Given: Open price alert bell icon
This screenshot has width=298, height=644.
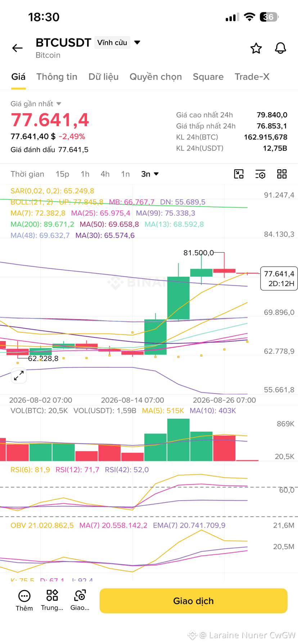Looking at the screenshot, I should (280, 48).
